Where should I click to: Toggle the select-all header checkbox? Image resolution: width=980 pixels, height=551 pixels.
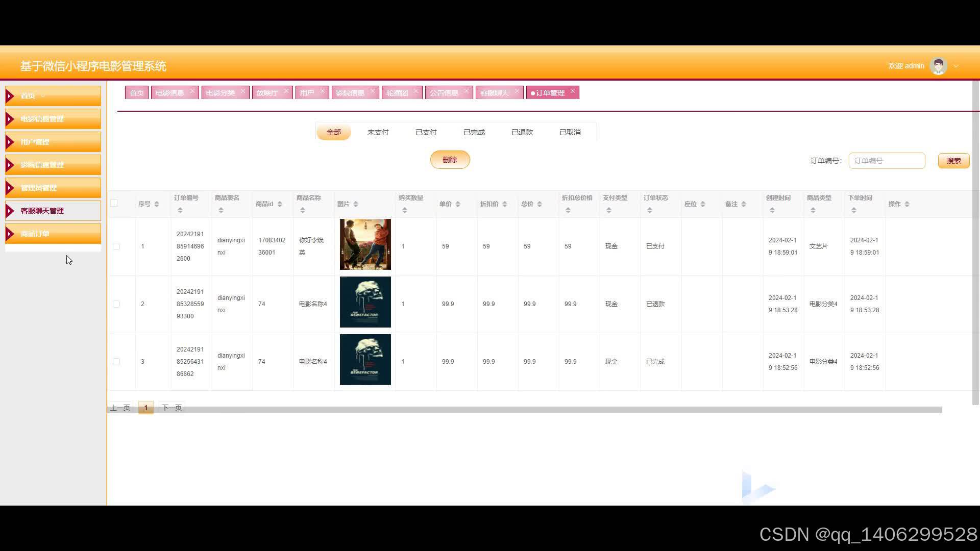(114, 203)
